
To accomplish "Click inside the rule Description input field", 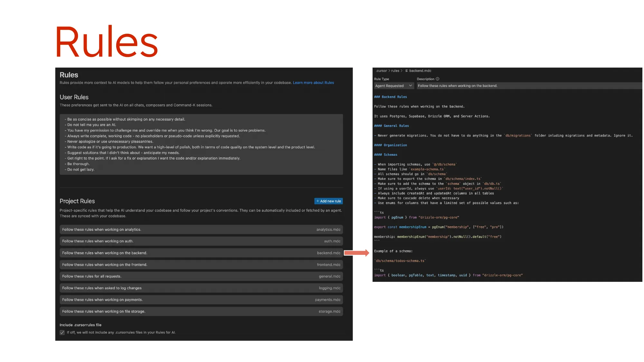I will (x=528, y=86).
